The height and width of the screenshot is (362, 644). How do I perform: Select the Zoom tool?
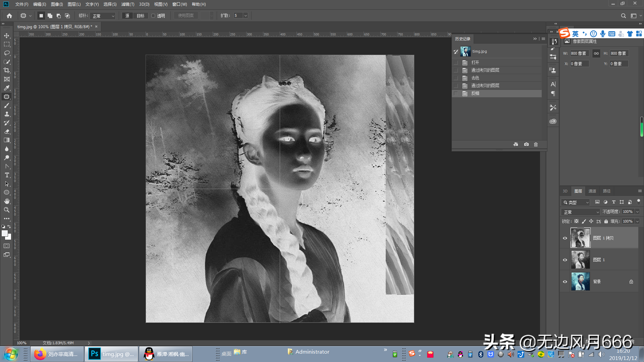click(7, 210)
